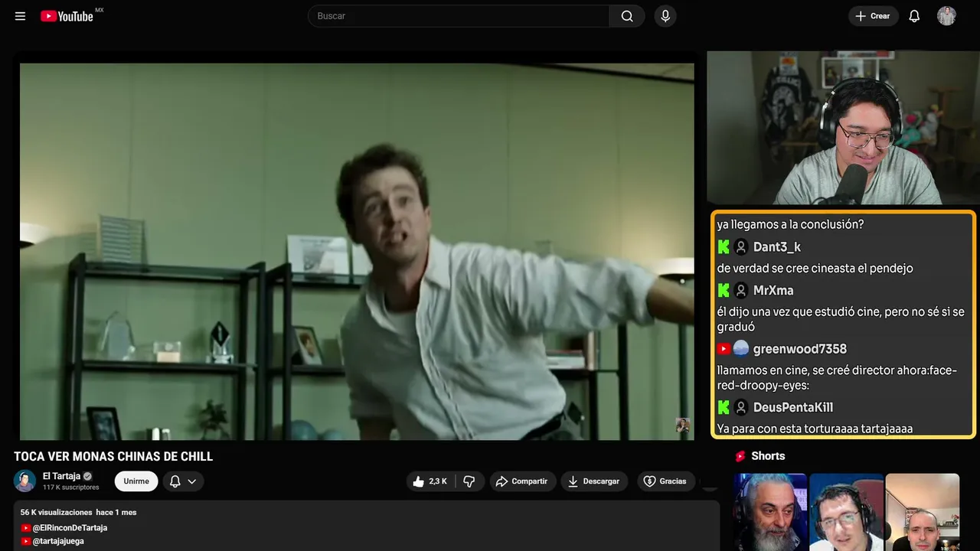980x551 pixels.
Task: Click the Kick icon beside DeusPentaKill
Action: pos(724,408)
